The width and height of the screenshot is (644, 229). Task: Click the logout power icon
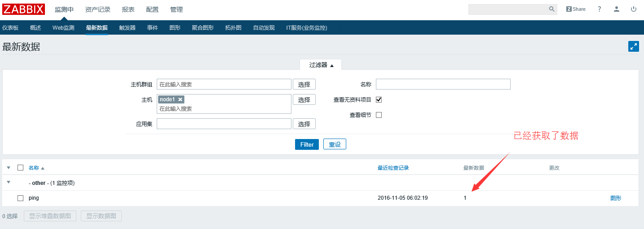pyautogui.click(x=634, y=9)
